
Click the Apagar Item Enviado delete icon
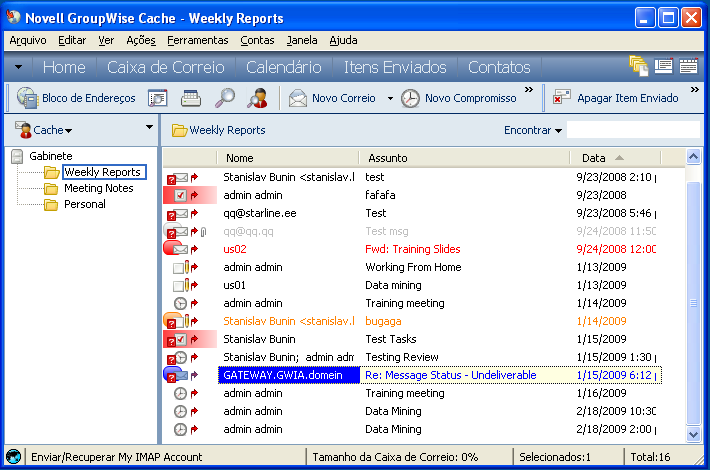point(562,98)
